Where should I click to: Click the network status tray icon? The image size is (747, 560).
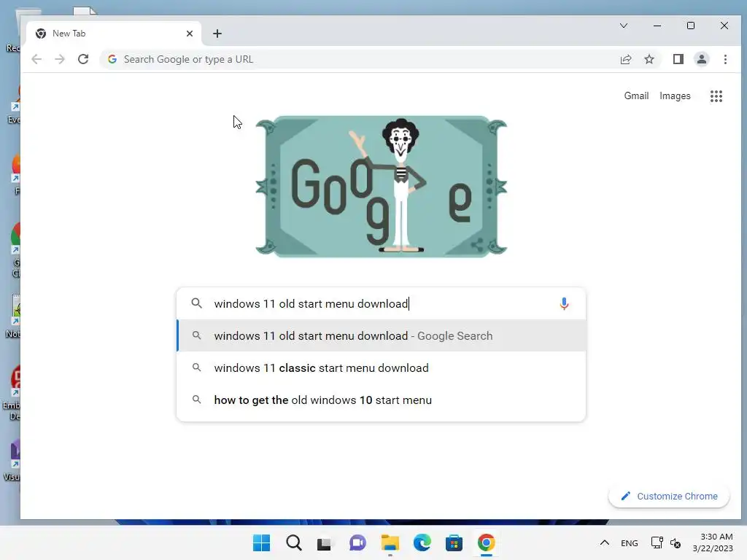pyautogui.click(x=657, y=542)
